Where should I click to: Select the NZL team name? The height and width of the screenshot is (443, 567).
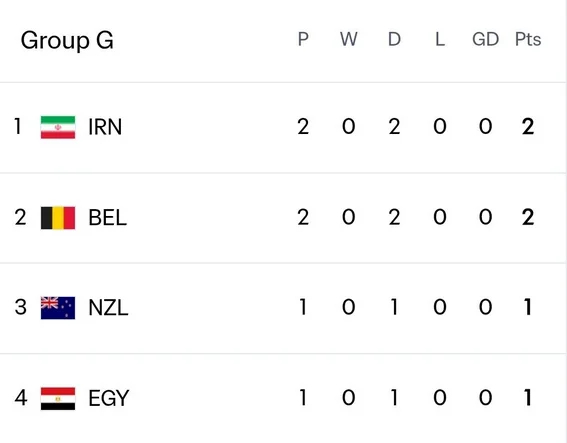pos(108,308)
